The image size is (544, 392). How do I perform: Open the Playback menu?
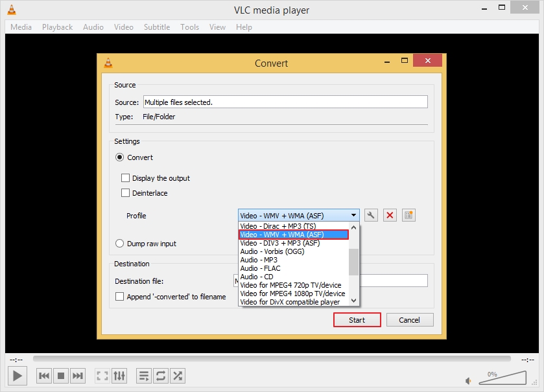coord(57,27)
